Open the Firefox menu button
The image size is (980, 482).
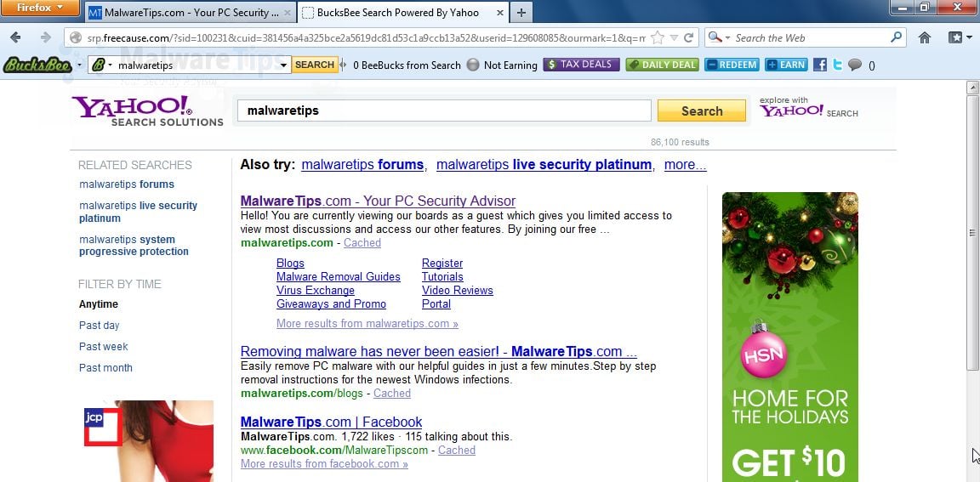click(x=40, y=9)
